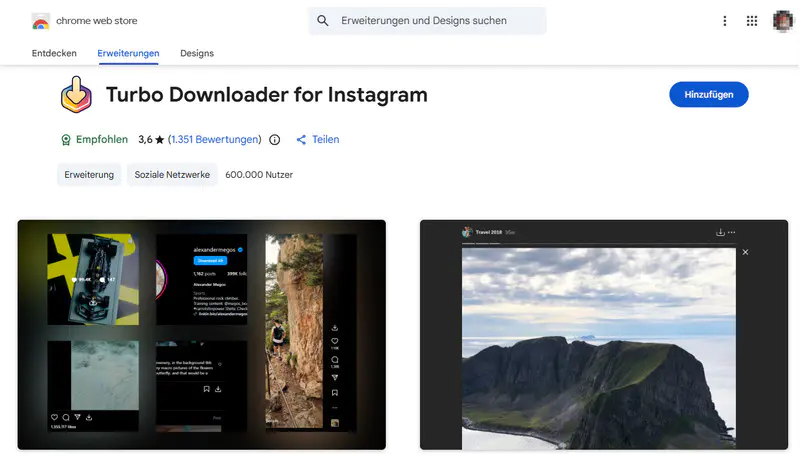Open the 1.351 Bewertungen link
Screen dimensions: 800x457
pos(214,140)
